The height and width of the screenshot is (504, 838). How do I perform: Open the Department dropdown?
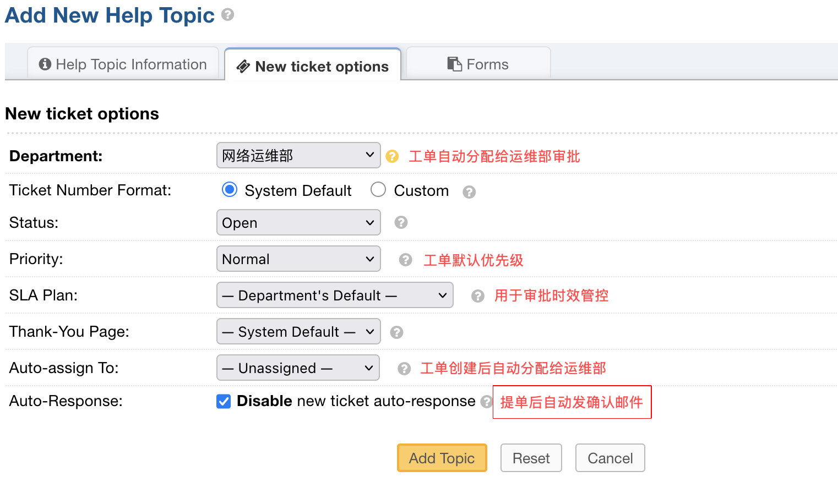(x=298, y=156)
